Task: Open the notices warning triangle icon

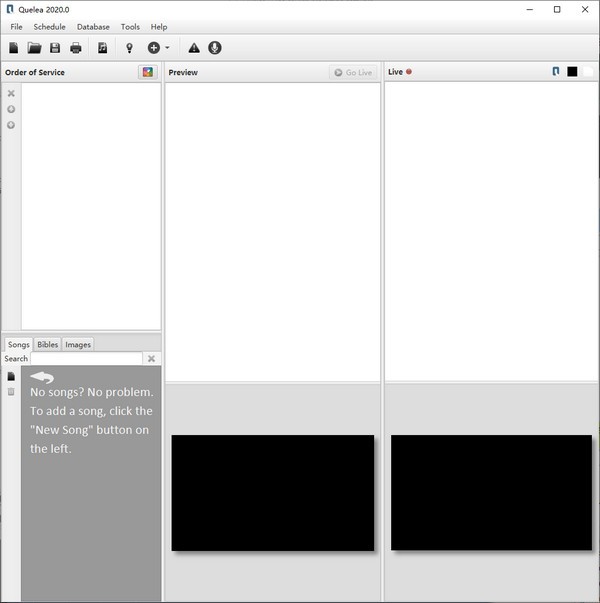Action: pyautogui.click(x=194, y=48)
